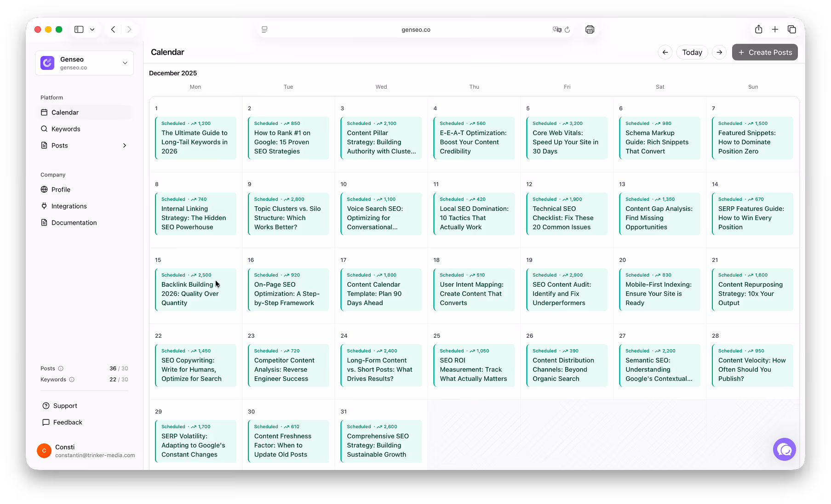Advance to next month with right arrow

click(719, 52)
